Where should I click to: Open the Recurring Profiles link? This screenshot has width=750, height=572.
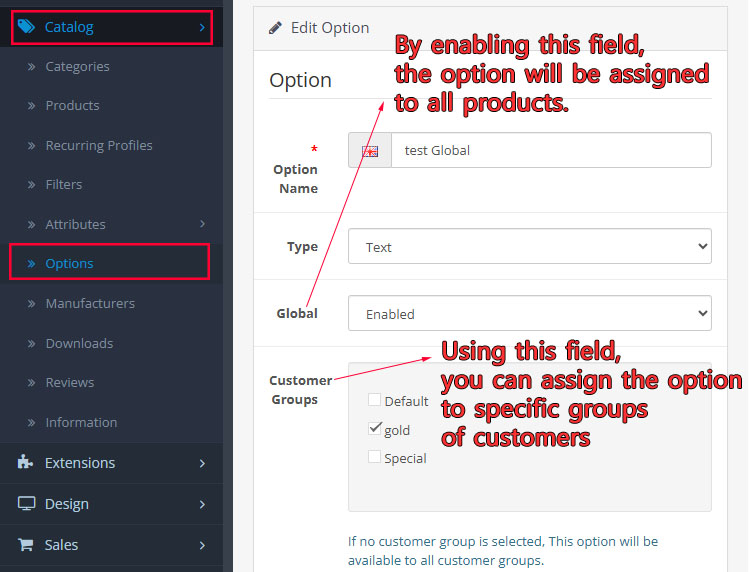pos(98,145)
